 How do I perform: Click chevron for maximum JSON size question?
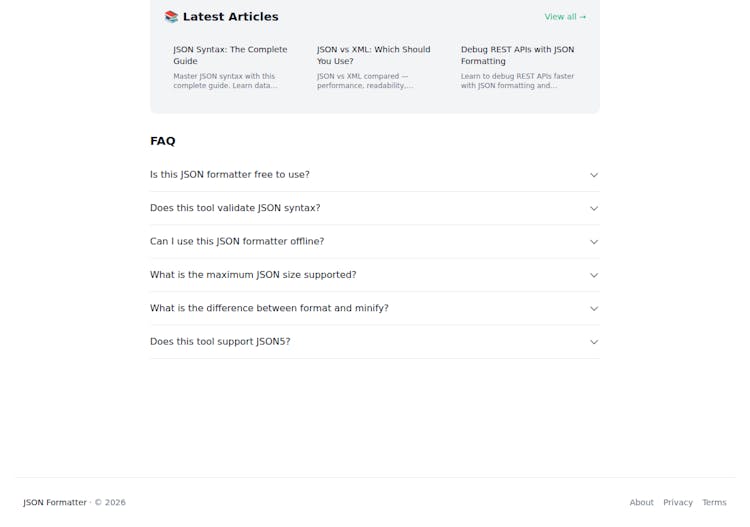point(594,275)
